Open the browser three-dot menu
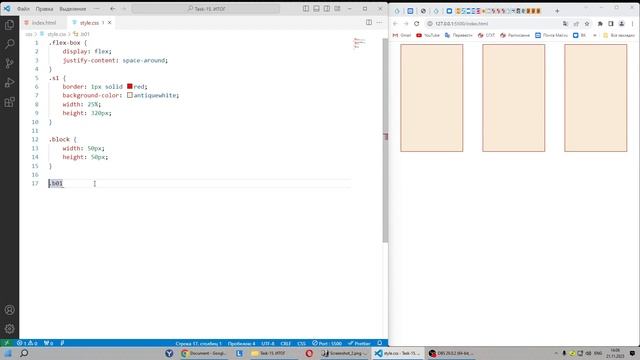The height and width of the screenshot is (360, 640). pyautogui.click(x=633, y=24)
